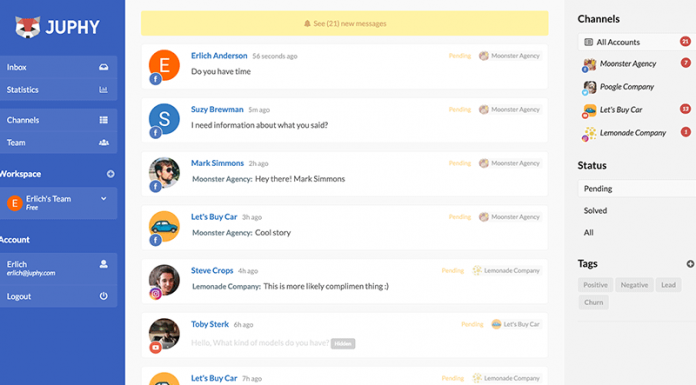The image size is (696, 385).
Task: Click the Hidden label on Toby Sterk's message
Action: point(343,344)
